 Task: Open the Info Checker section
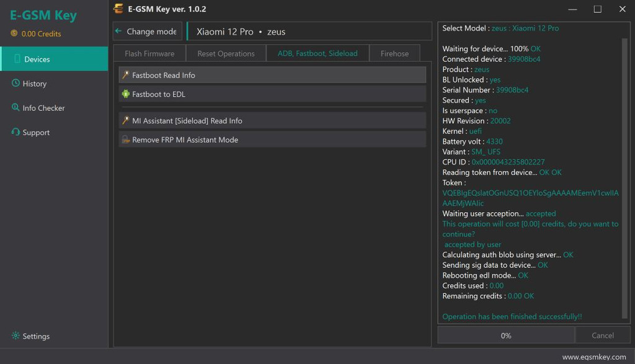(x=55, y=108)
